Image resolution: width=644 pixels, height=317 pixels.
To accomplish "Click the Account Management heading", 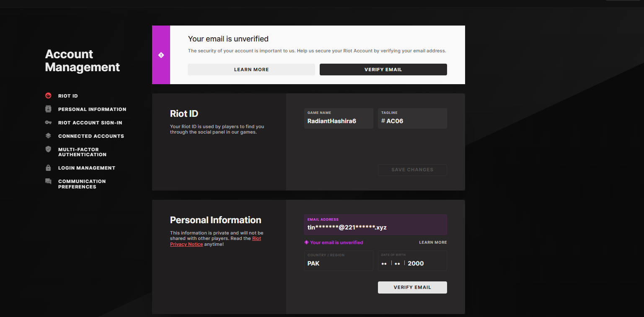I will pos(83,61).
